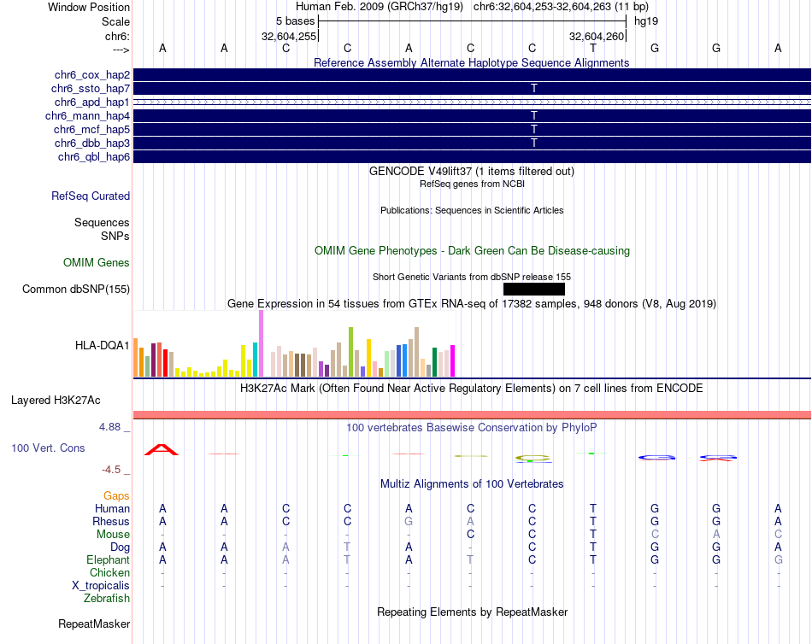Click Publications: Sequences in Scientific Articles title

pyautogui.click(x=472, y=210)
